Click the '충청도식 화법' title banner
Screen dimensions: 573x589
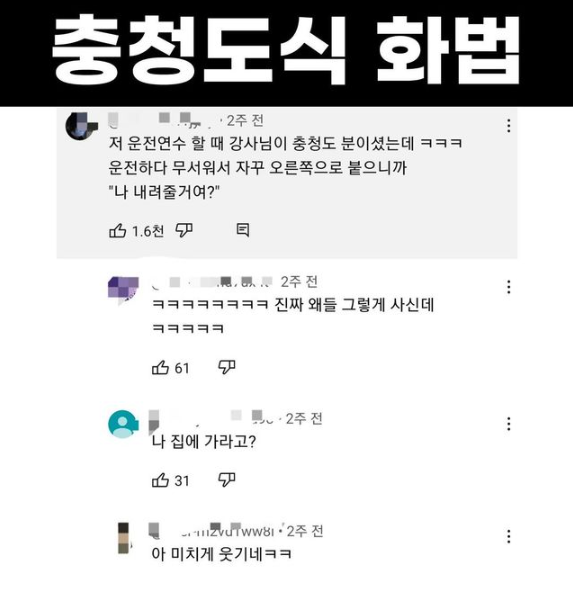(x=286, y=53)
